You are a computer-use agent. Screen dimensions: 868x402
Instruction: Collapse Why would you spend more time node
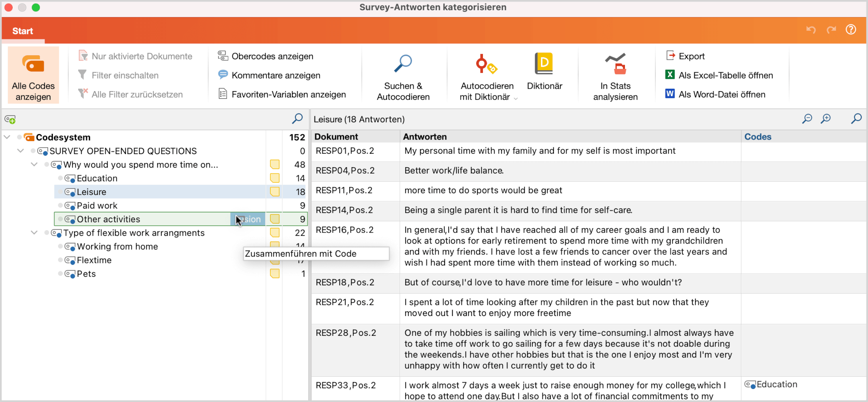34,164
